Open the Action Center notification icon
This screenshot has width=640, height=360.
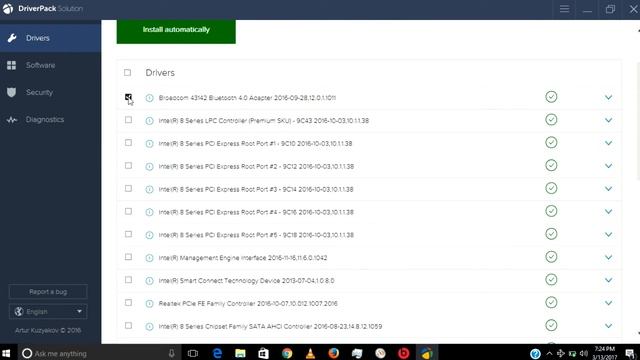pos(630,353)
